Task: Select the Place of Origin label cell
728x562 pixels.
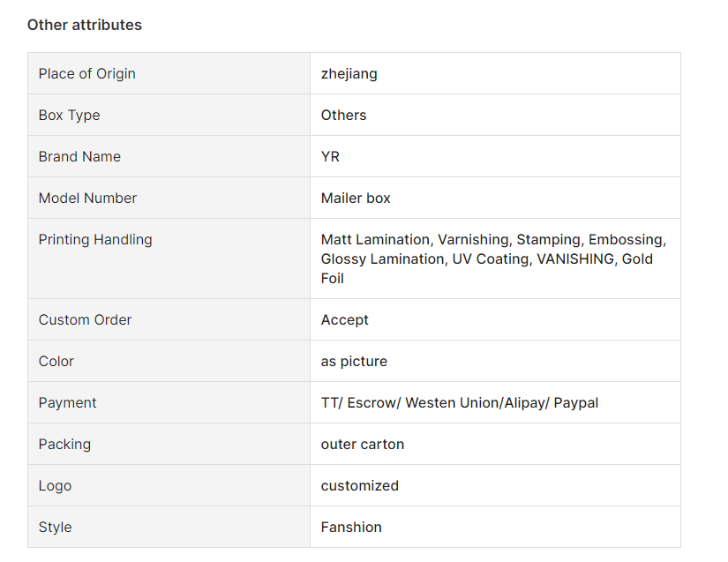Action: (169, 73)
